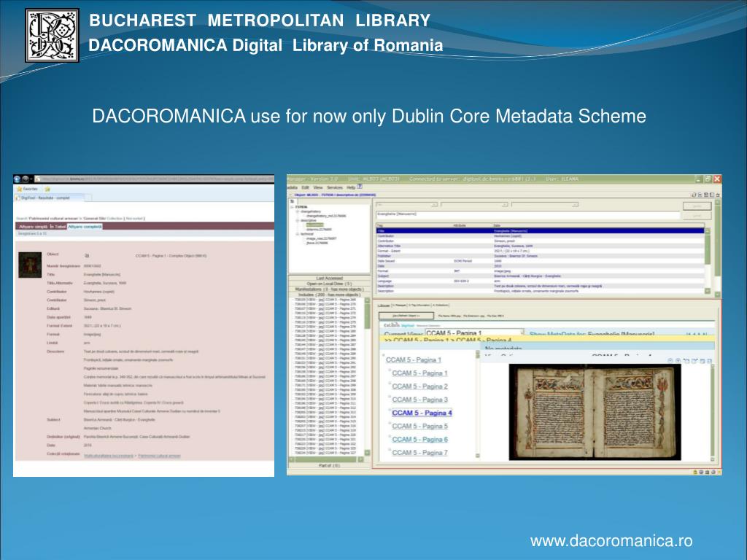Open the third dropdown in metadata editor
The width and height of the screenshot is (747, 560).
click(545, 205)
